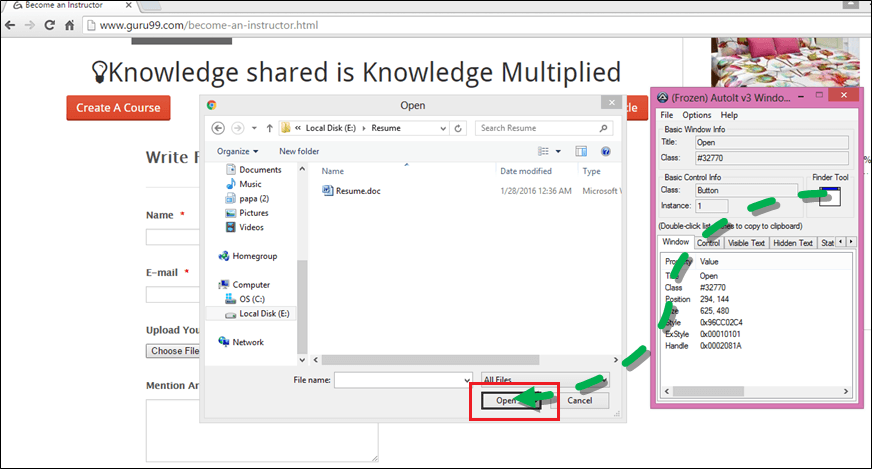The height and width of the screenshot is (469, 872).
Task: Click the Create A Course button
Action: coord(118,108)
